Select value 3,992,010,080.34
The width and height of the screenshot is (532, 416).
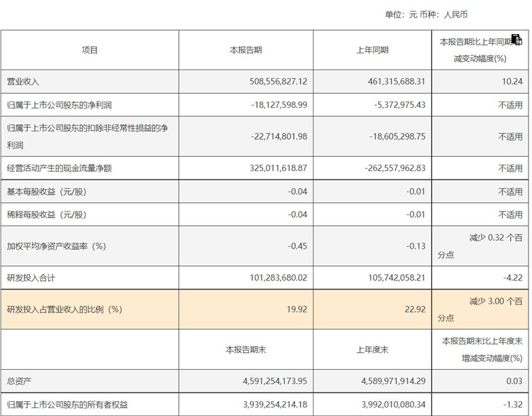click(x=393, y=405)
